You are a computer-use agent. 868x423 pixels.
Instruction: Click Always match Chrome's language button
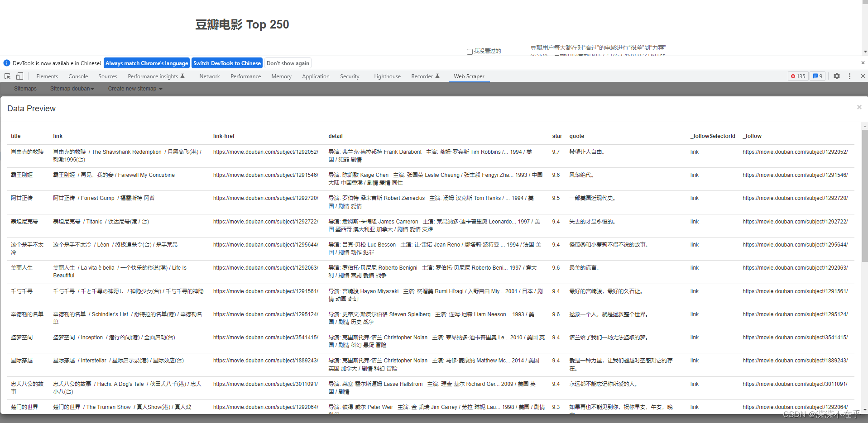click(147, 63)
